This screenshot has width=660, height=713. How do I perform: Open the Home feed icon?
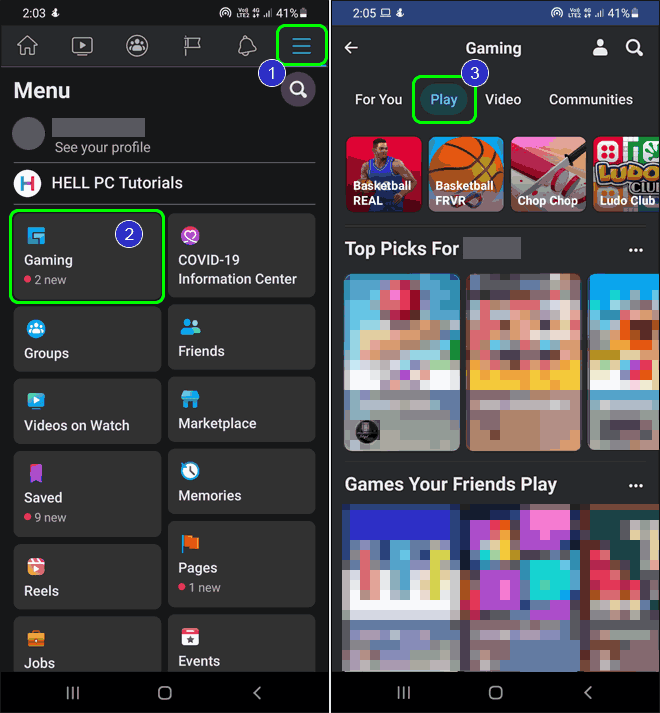coord(27,45)
